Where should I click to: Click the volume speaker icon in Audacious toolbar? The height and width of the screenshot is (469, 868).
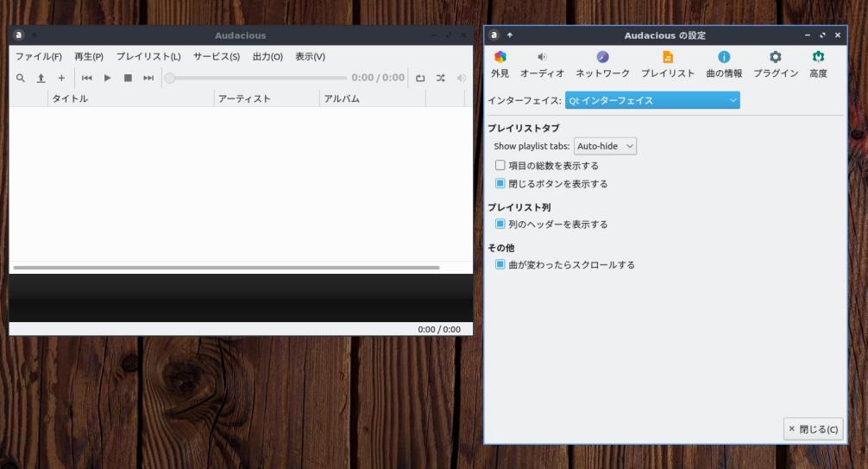point(461,78)
